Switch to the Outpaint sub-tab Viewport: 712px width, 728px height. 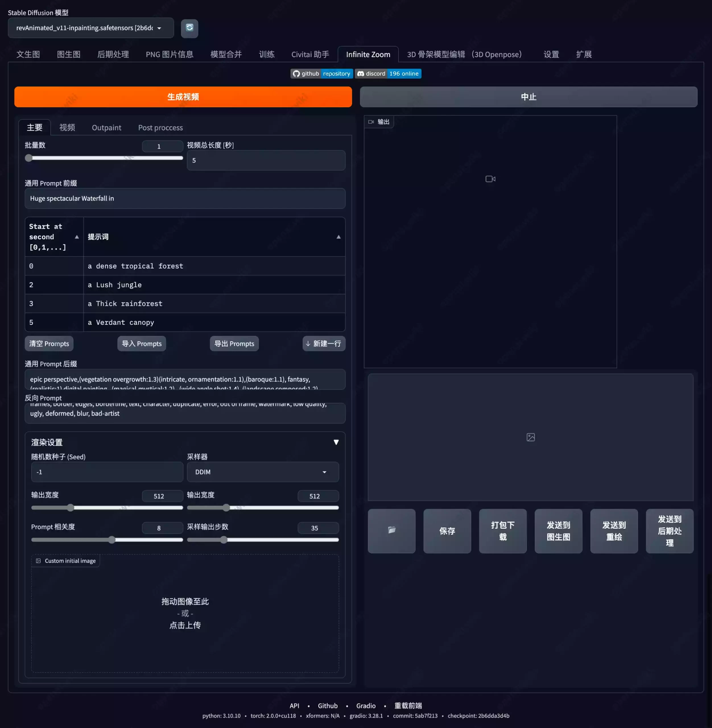click(x=107, y=127)
